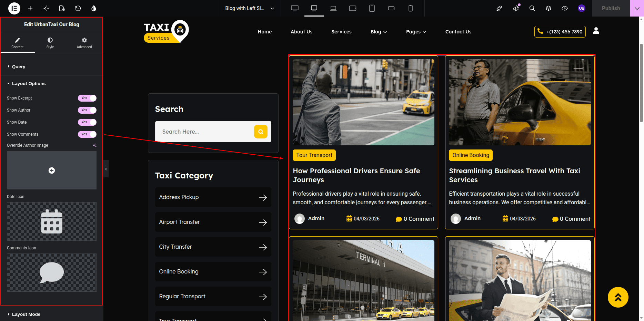Viewport: 644px width, 321px height.
Task: Collapse the editor panel with side handle
Action: pyautogui.click(x=106, y=169)
